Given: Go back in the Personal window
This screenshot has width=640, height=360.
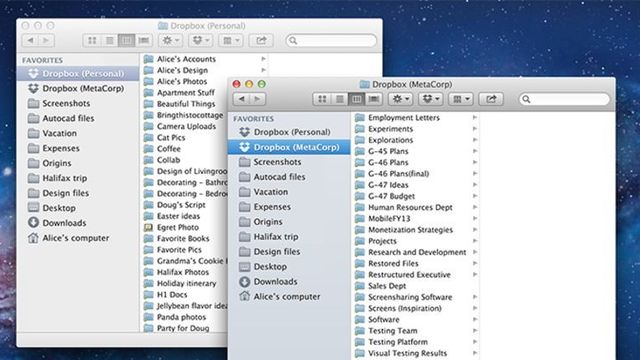Looking at the screenshot, I should pyautogui.click(x=30, y=40).
